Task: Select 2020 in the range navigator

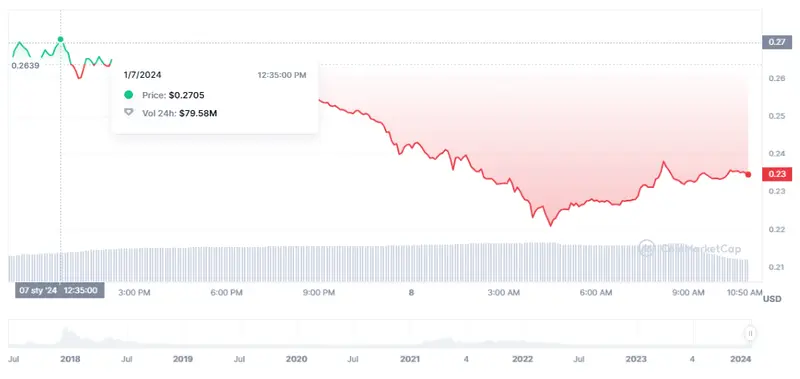Action: pyautogui.click(x=296, y=359)
